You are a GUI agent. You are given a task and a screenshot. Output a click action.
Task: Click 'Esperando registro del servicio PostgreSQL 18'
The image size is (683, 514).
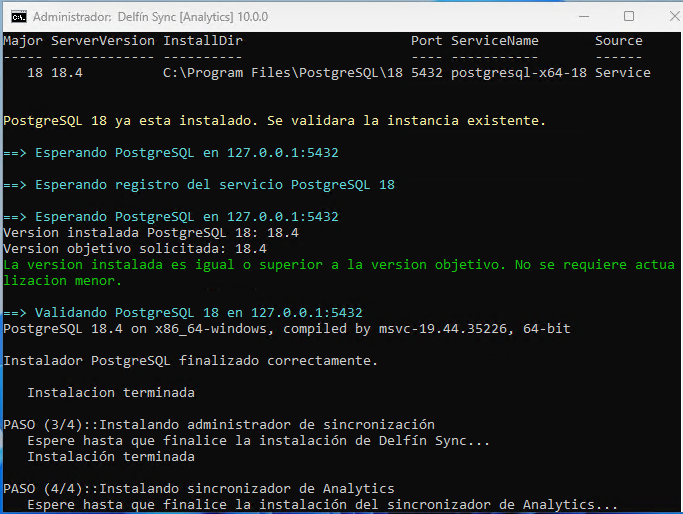point(215,185)
